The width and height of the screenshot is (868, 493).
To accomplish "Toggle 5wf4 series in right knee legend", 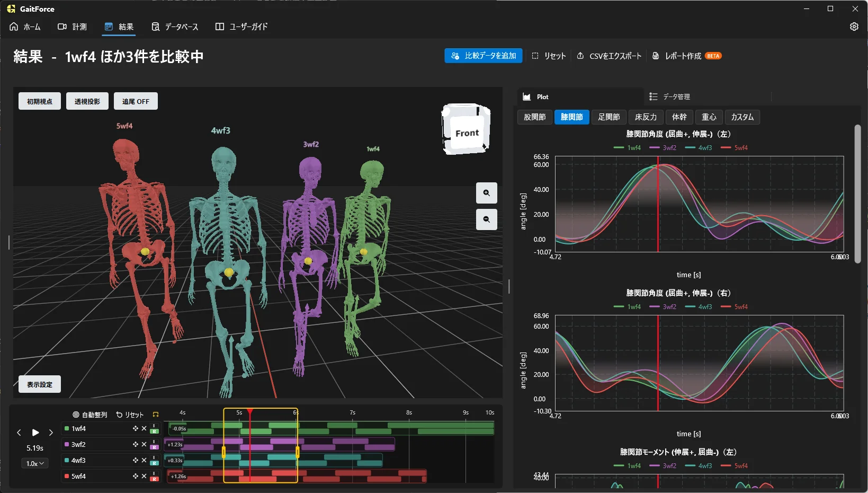I will tap(734, 307).
